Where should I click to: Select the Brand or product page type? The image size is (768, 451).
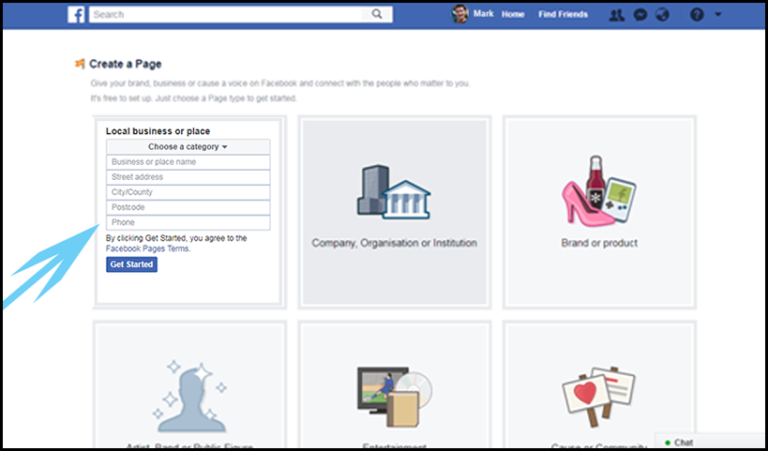coord(600,213)
